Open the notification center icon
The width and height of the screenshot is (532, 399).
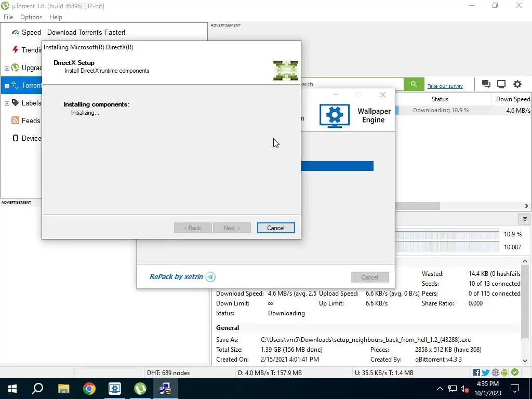tap(515, 389)
